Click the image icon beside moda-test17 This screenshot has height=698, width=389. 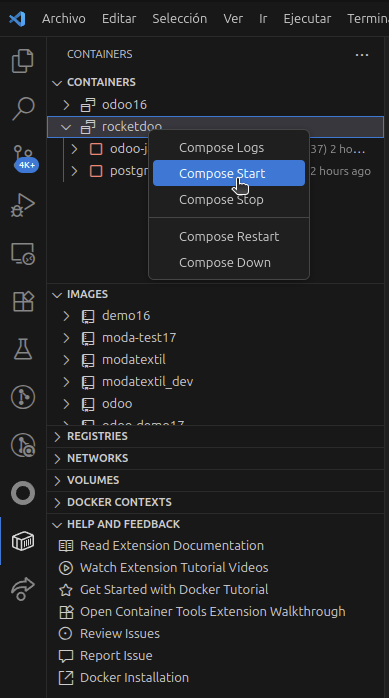[x=88, y=338]
